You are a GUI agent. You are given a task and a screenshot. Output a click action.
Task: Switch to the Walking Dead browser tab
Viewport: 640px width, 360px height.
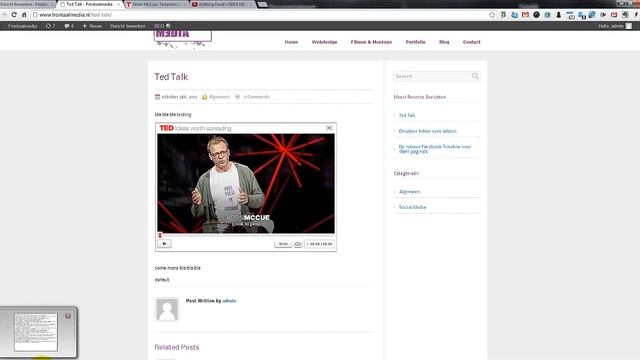[x=222, y=4]
